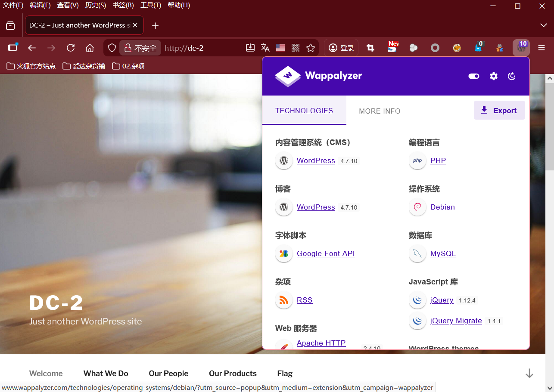
Task: Open the Firefox hamburger menu
Action: pyautogui.click(x=542, y=48)
